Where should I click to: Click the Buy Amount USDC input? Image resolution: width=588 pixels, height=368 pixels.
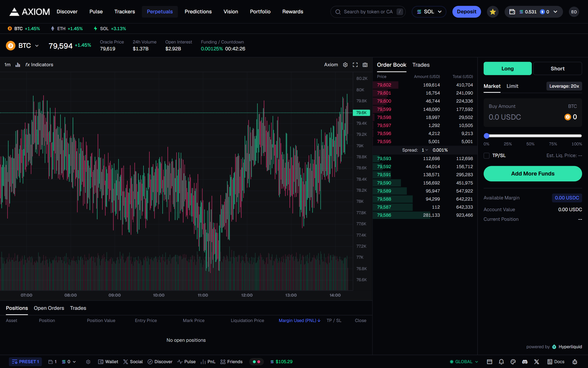coord(505,117)
